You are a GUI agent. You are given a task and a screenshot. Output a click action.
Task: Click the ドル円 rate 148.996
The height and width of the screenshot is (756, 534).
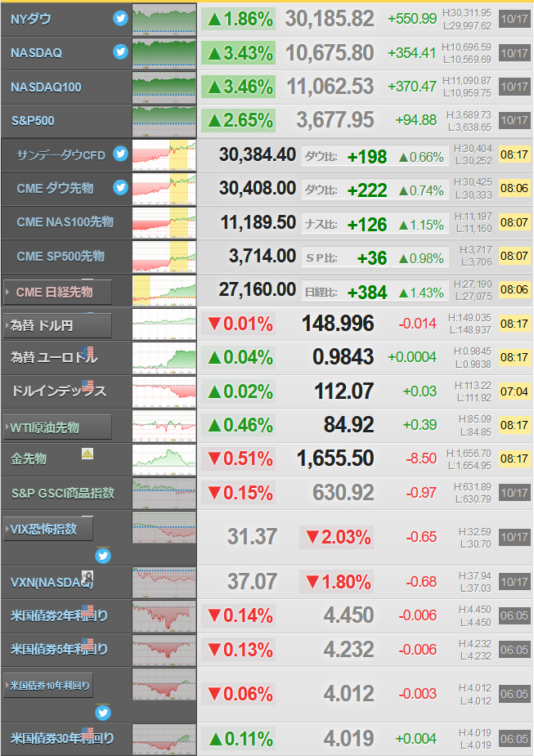339,324
